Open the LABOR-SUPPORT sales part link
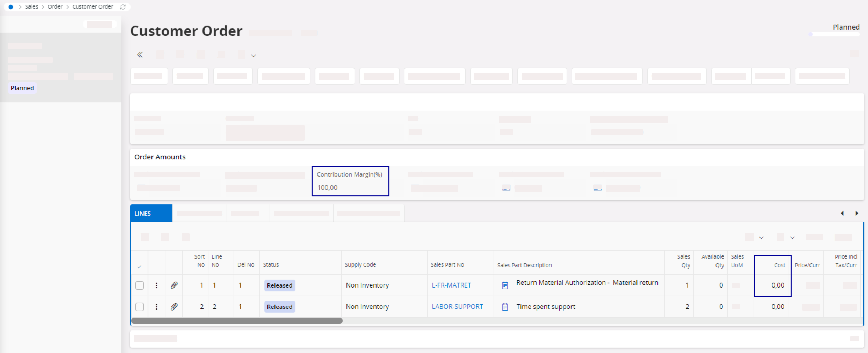Screen dimensions: 868x353 (x=457, y=307)
